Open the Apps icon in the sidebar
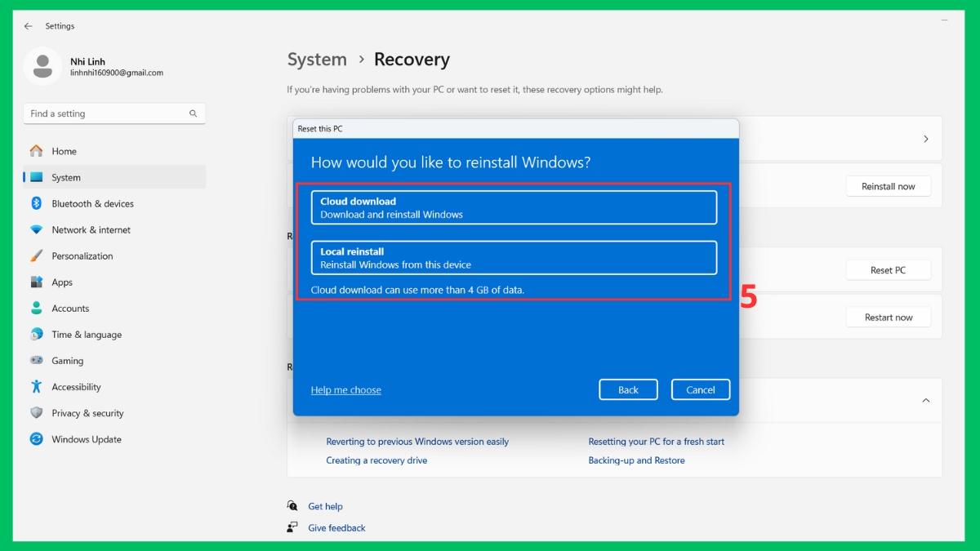980x551 pixels. pyautogui.click(x=37, y=282)
